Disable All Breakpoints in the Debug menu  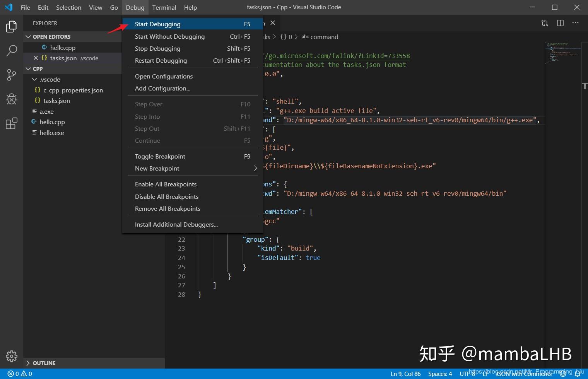click(x=166, y=196)
